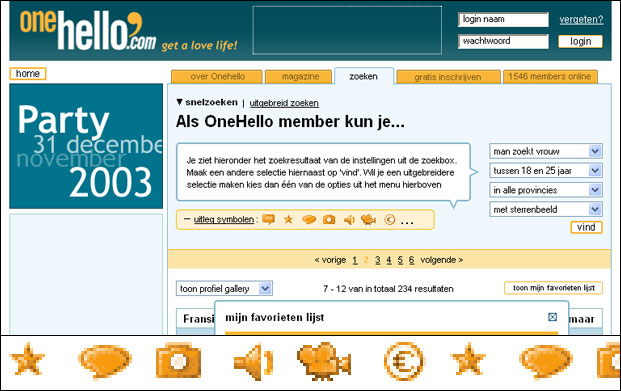Go to the '< vorige' results page

pyautogui.click(x=330, y=260)
